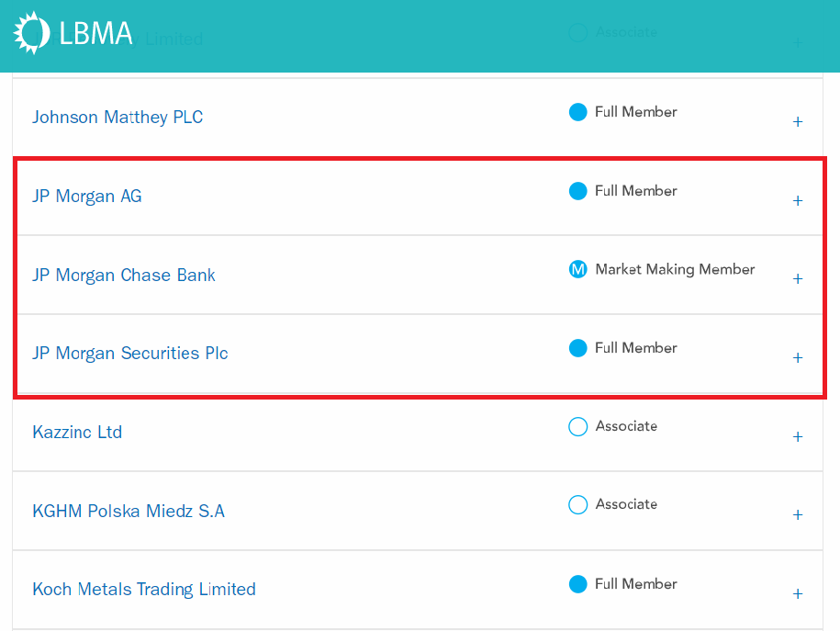Click JP Morgan Securities Plc filled circle icon
The image size is (840, 631).
[577, 348]
